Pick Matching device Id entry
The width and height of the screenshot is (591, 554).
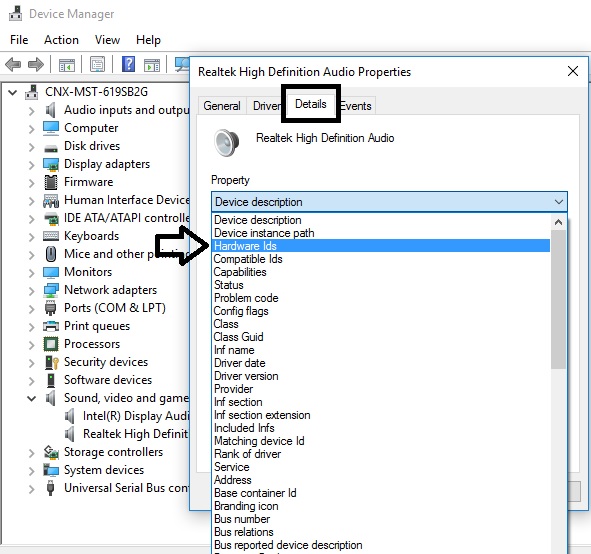point(381,441)
